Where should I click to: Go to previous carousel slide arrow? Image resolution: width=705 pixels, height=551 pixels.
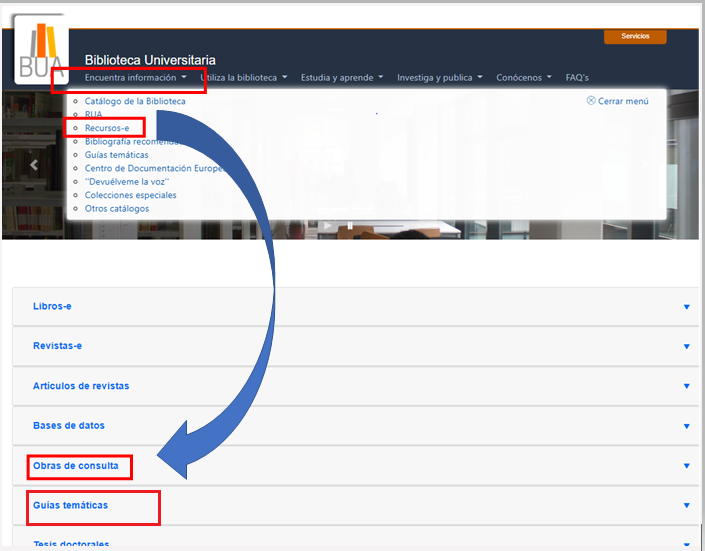coord(34,166)
